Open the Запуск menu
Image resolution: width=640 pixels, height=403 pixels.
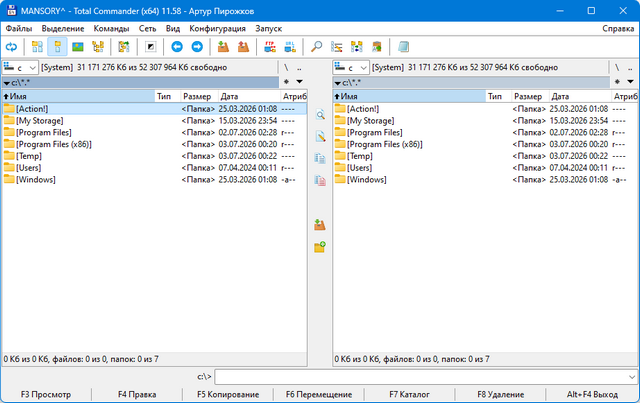click(x=269, y=29)
